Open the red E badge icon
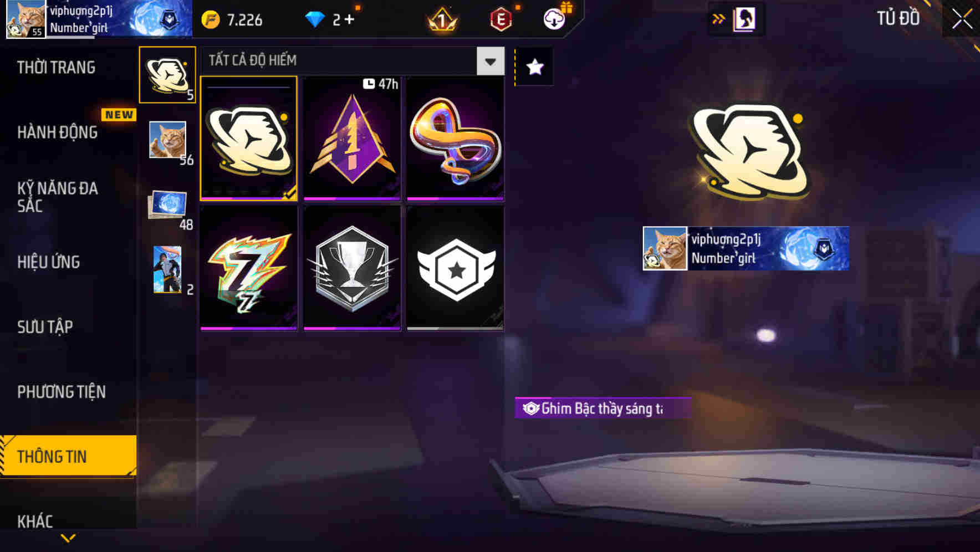This screenshot has width=980, height=552. pyautogui.click(x=501, y=20)
